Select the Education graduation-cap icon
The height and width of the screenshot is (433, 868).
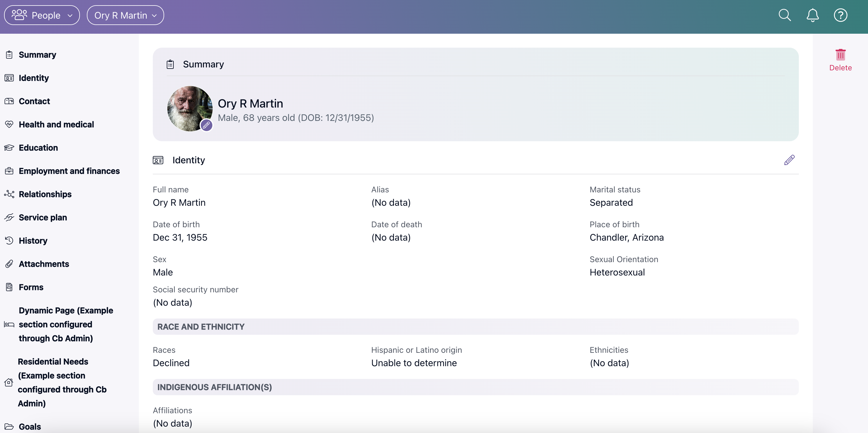pos(9,147)
